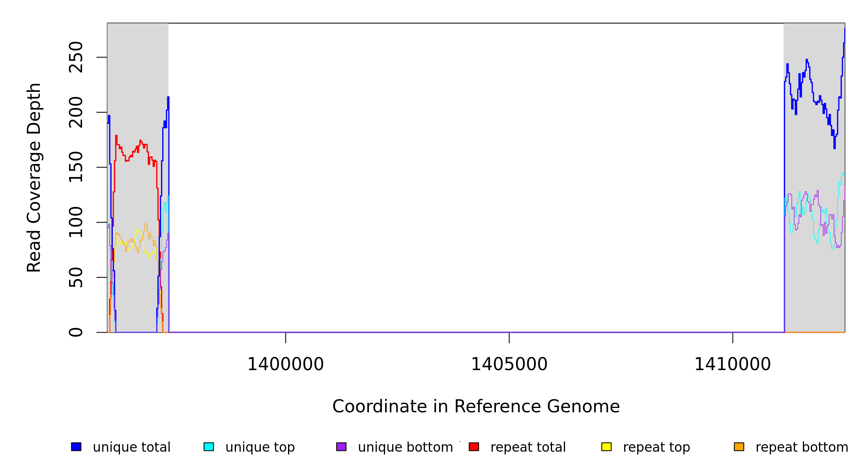
Task: Click the 1400000 x-axis tick label
Action: pos(285,364)
